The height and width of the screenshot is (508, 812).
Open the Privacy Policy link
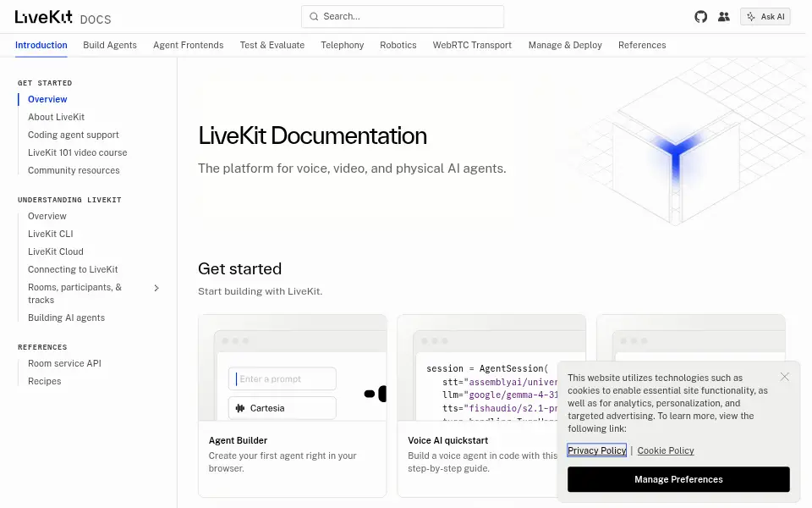[596, 450]
